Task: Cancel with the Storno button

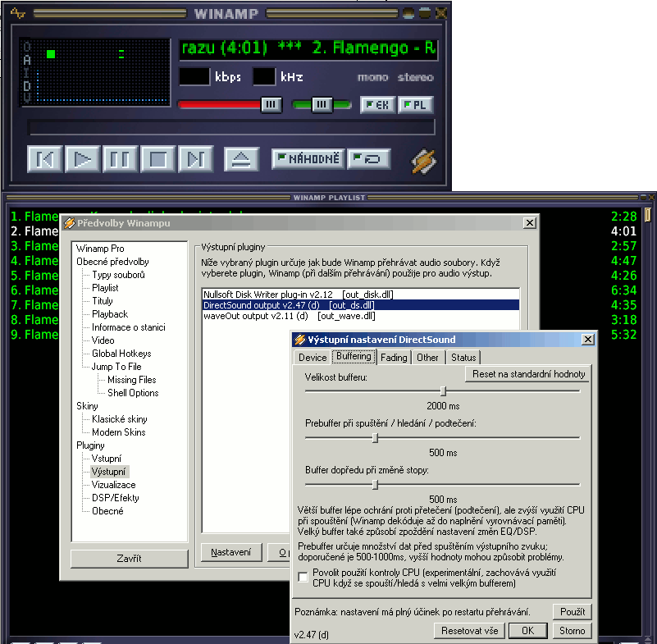Action: point(572,631)
